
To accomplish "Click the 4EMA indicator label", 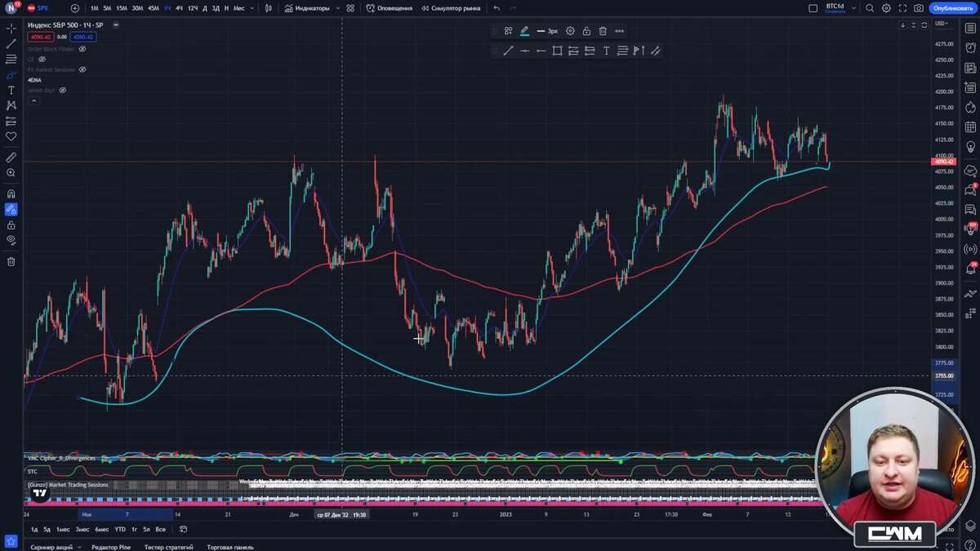I will pyautogui.click(x=34, y=80).
